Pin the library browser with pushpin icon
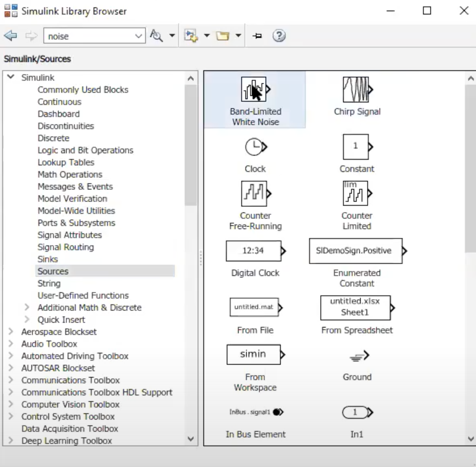Viewport: 476px width, 467px height. coord(257,36)
